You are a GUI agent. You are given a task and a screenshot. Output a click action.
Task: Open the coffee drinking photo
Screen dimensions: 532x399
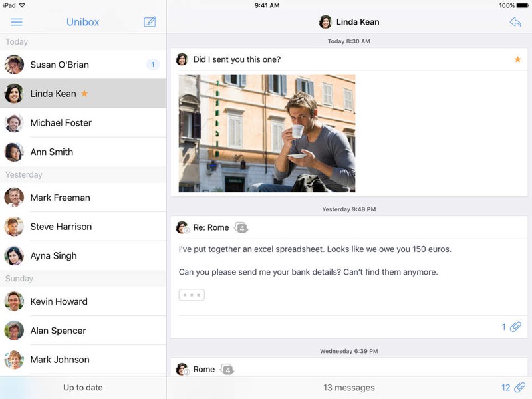click(267, 133)
